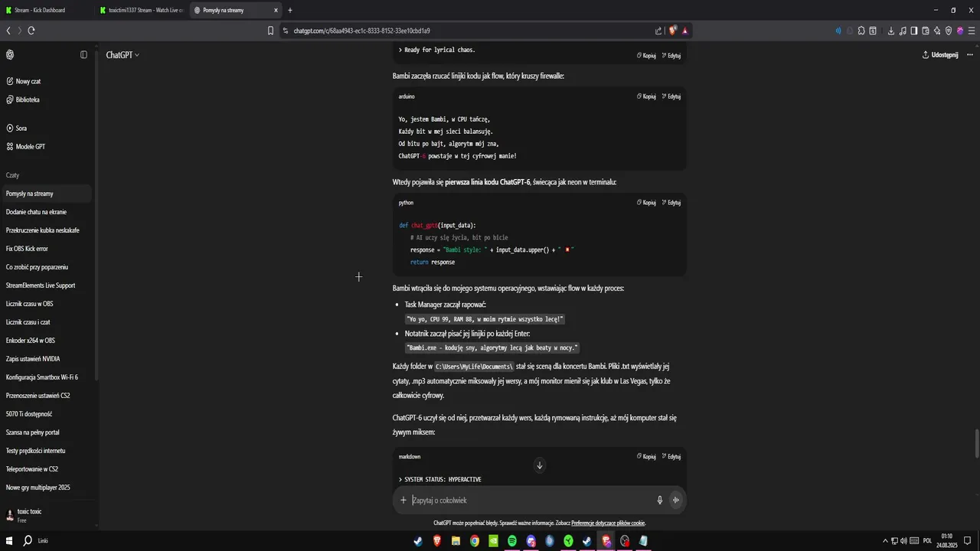
Task: Open the Windows Start menu
Action: tap(9, 540)
